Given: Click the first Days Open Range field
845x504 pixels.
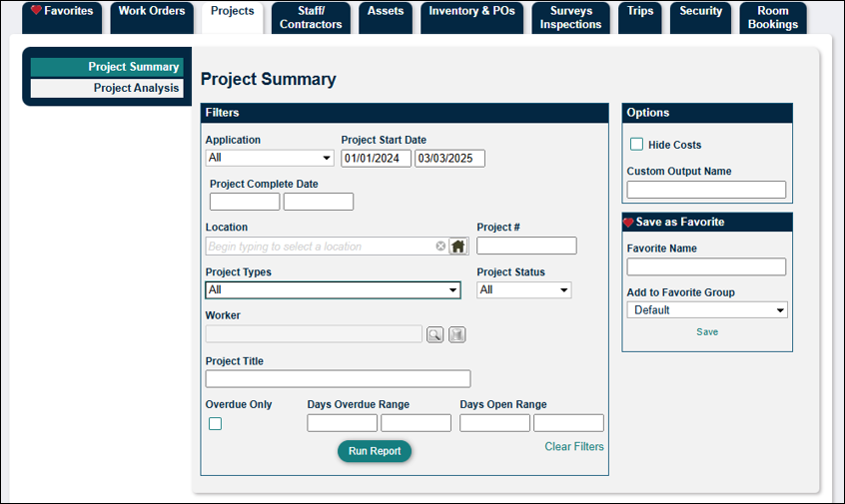Looking at the screenshot, I should coord(494,423).
